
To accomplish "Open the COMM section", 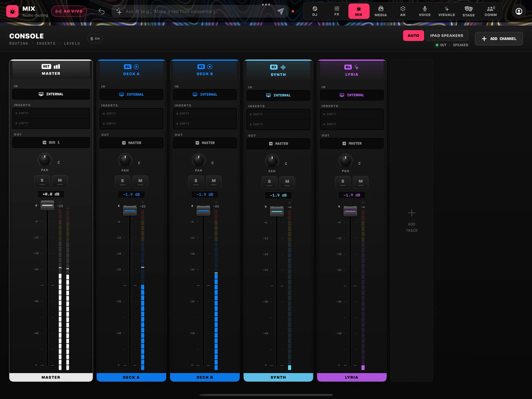I will click(490, 11).
